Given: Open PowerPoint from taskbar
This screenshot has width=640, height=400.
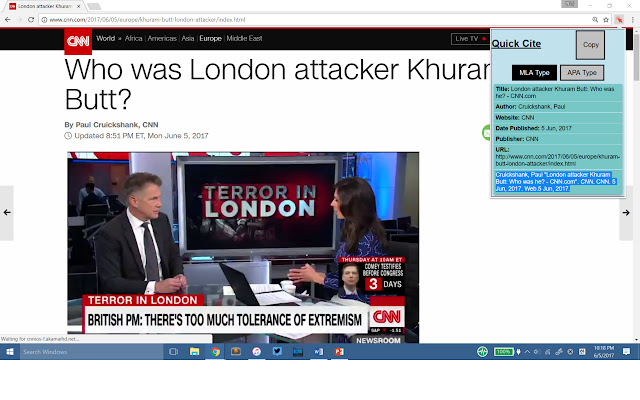Looking at the screenshot, I should tap(339, 352).
